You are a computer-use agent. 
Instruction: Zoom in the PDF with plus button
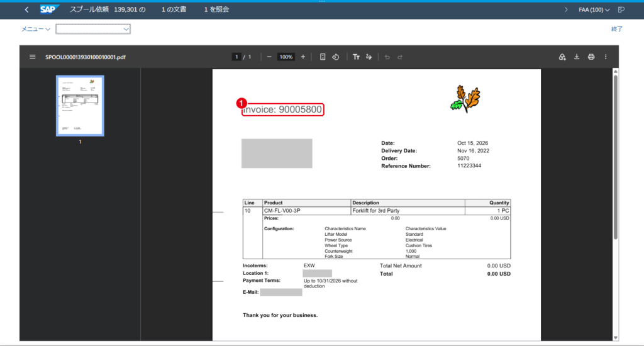coord(303,57)
